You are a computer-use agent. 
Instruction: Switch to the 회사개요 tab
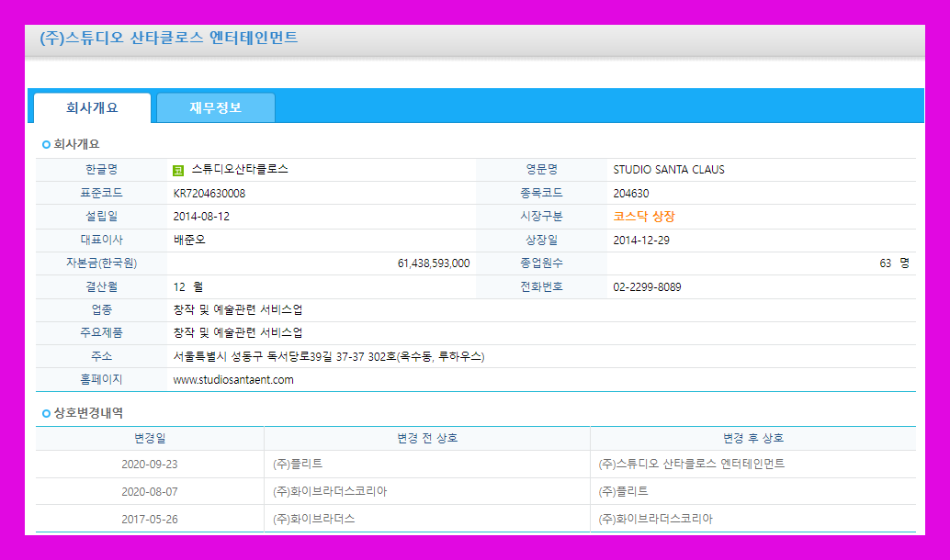pyautogui.click(x=92, y=107)
